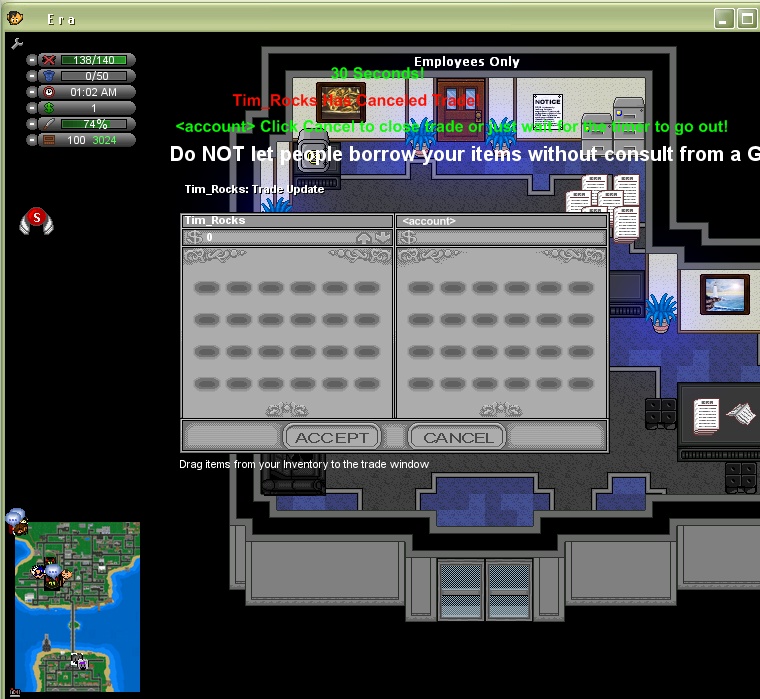Screen dimensions: 760x699
Task: Collapse the 01:02 AM clock bar
Action: pos(32,92)
